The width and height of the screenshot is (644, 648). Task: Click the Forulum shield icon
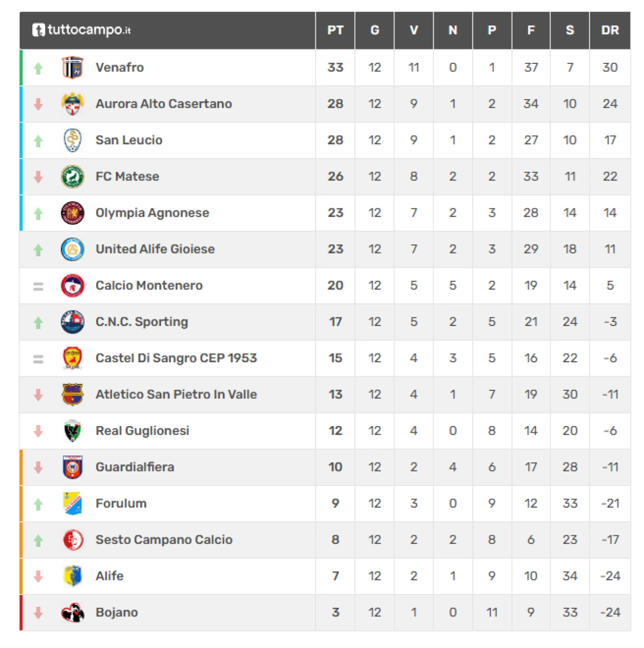tap(72, 504)
